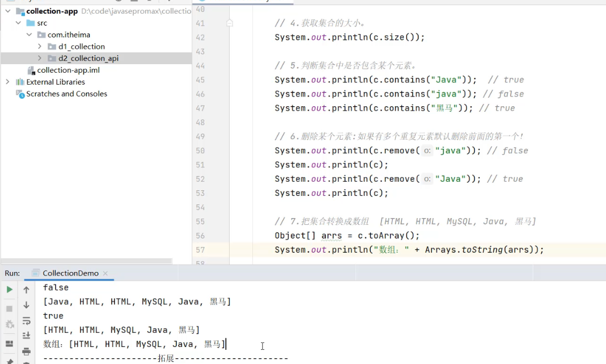
Task: Expand the d2_collection_api package
Action: click(x=39, y=58)
